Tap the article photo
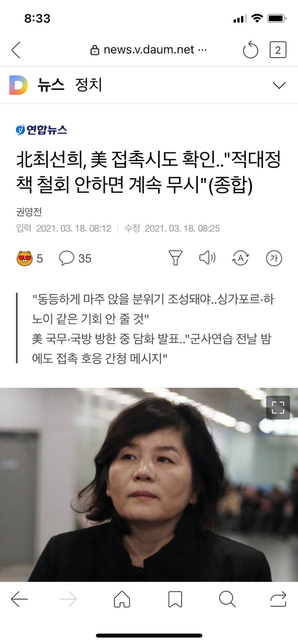The image size is (298, 644). click(149, 484)
